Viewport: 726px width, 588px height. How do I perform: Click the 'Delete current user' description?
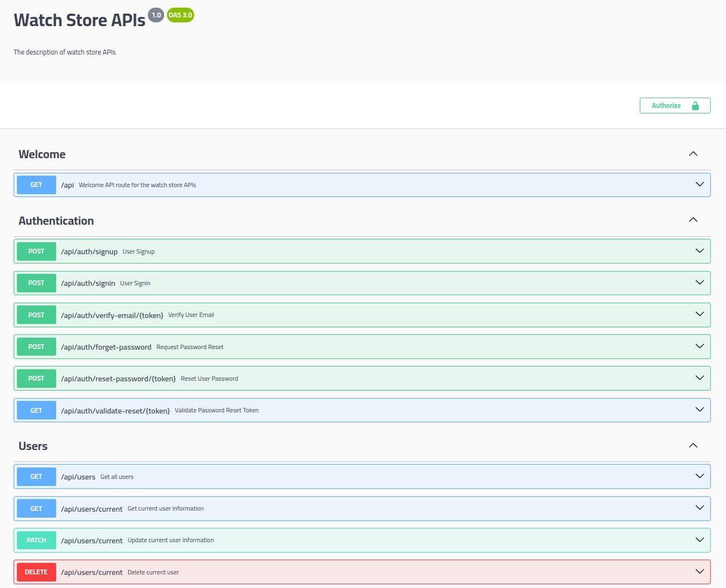click(x=153, y=572)
